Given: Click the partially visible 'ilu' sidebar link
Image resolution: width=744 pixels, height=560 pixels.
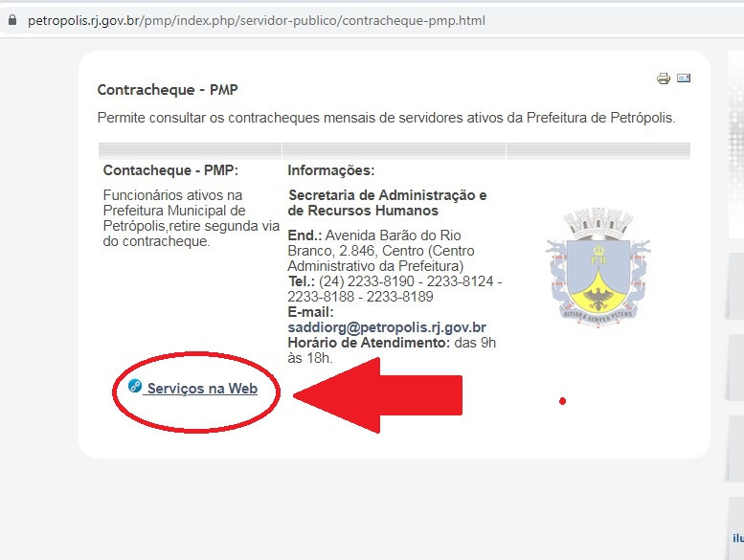Looking at the screenshot, I should 738,538.
